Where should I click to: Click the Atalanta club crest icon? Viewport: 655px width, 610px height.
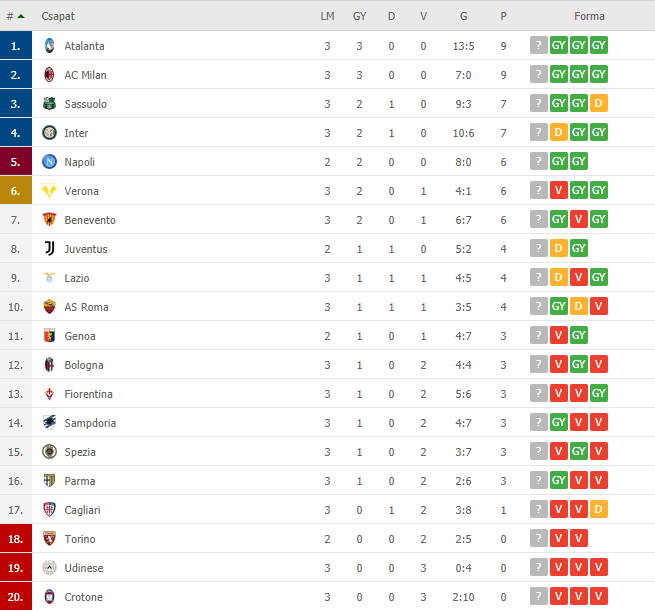49,46
